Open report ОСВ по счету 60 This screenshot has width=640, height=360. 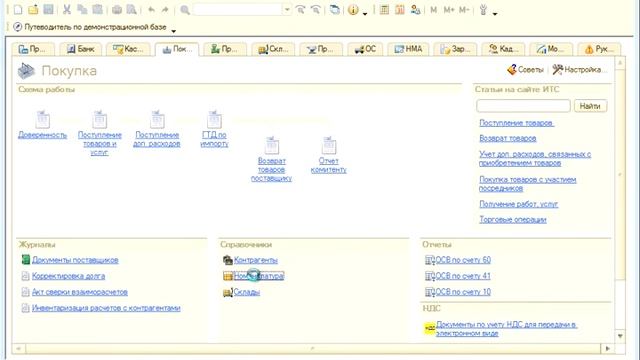point(463,260)
